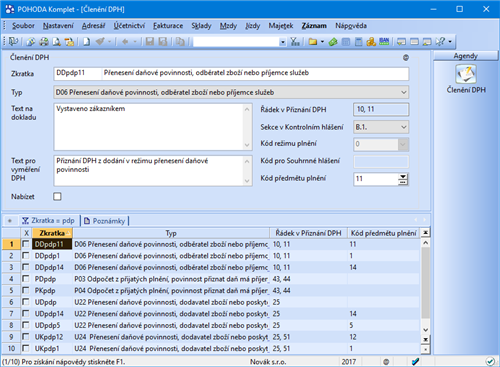
Task: Click the IBAN icon in the toolbar
Action: (384, 42)
